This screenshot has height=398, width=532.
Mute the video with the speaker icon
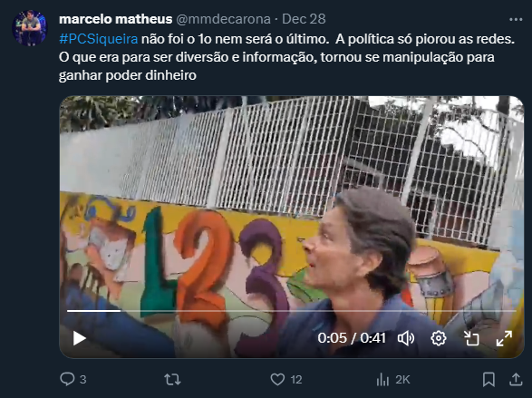(406, 338)
